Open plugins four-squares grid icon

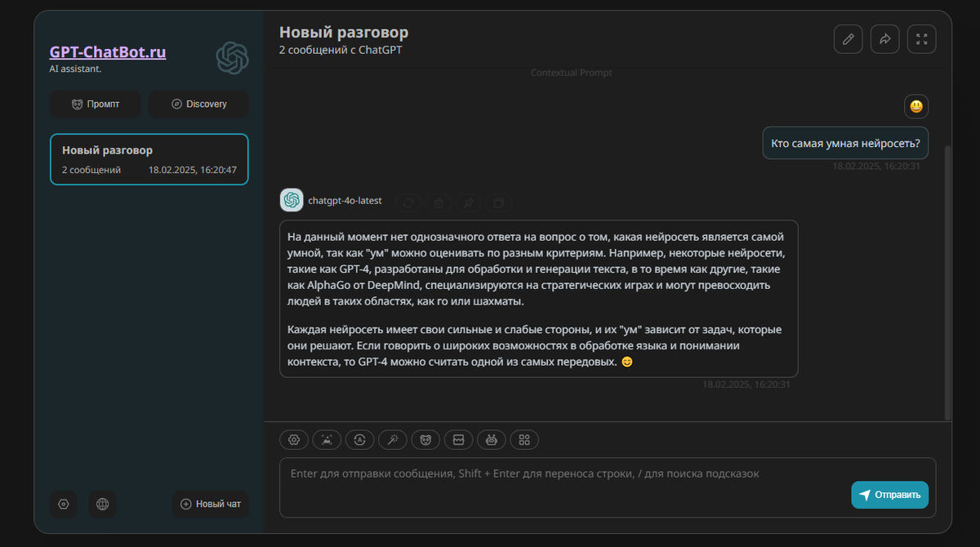pyautogui.click(x=524, y=439)
